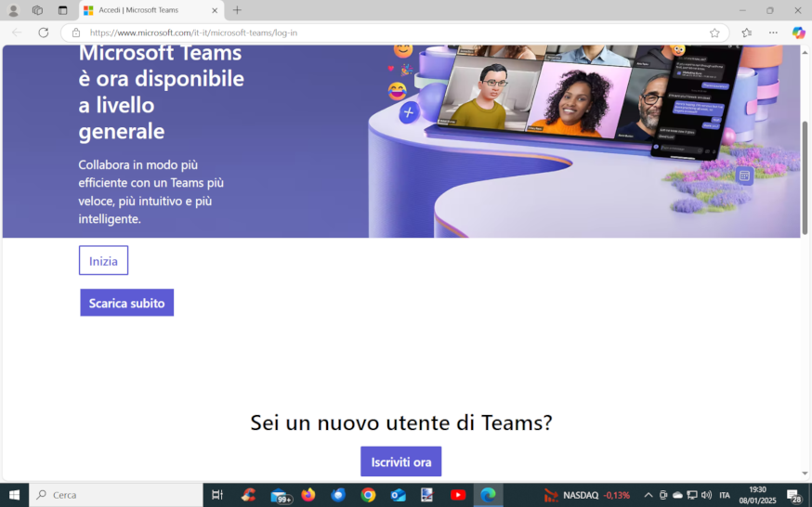Open the Edge profile icon
The height and width of the screenshot is (507, 812).
[x=13, y=10]
